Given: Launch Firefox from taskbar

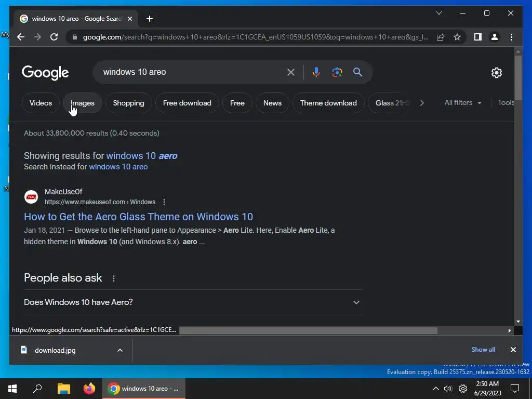Looking at the screenshot, I should tap(89, 389).
